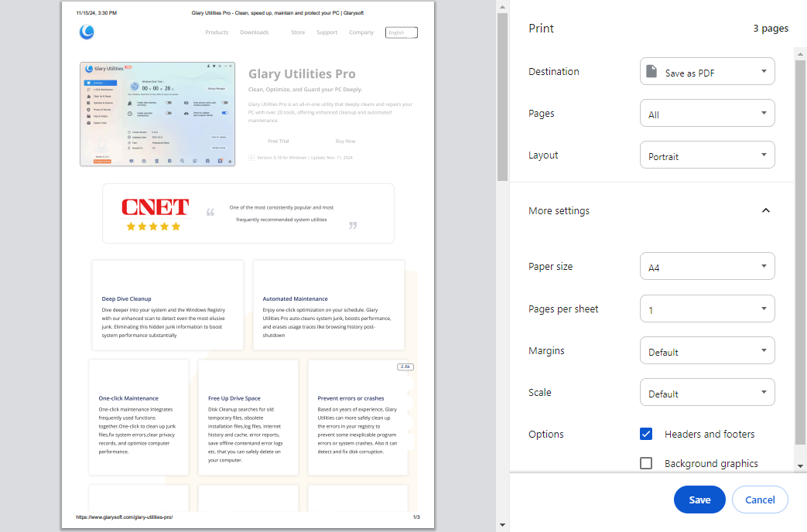Click the opening quotation mark icon beside the CNET quote
The width and height of the screenshot is (807, 532).
pyautogui.click(x=209, y=212)
